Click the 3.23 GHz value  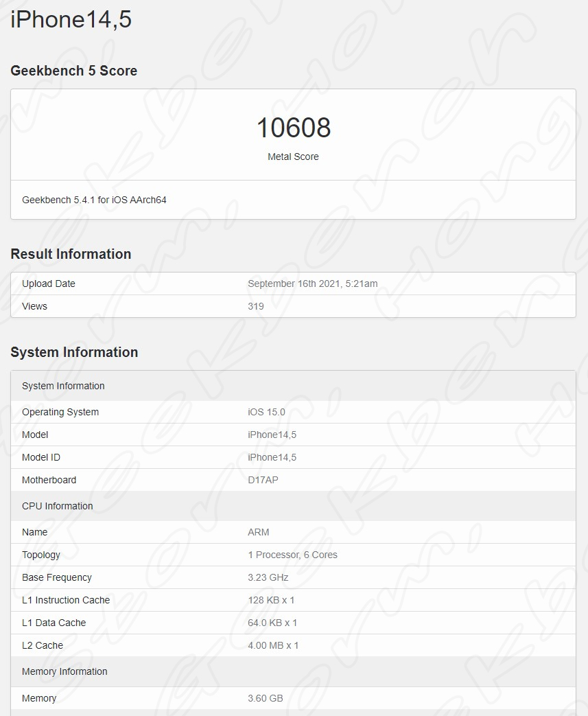[268, 577]
